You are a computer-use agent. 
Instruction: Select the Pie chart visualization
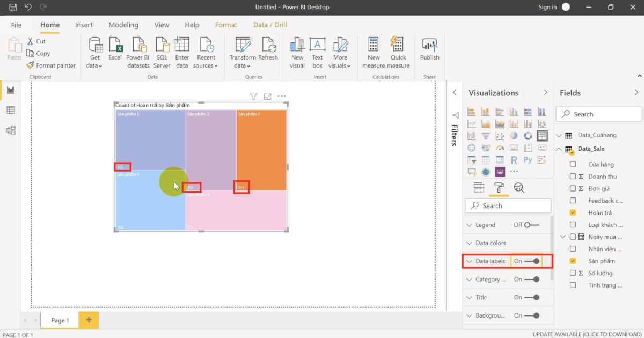514,135
